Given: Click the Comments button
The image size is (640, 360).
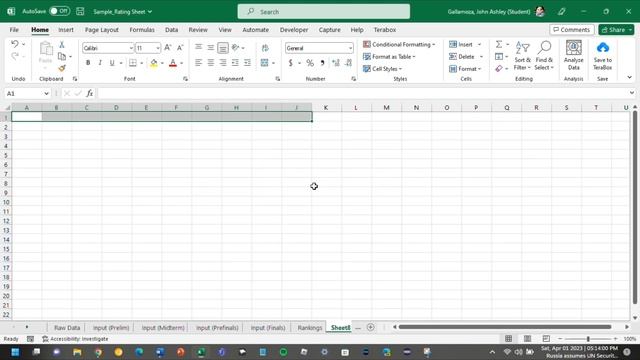Looking at the screenshot, I should tap(571, 30).
